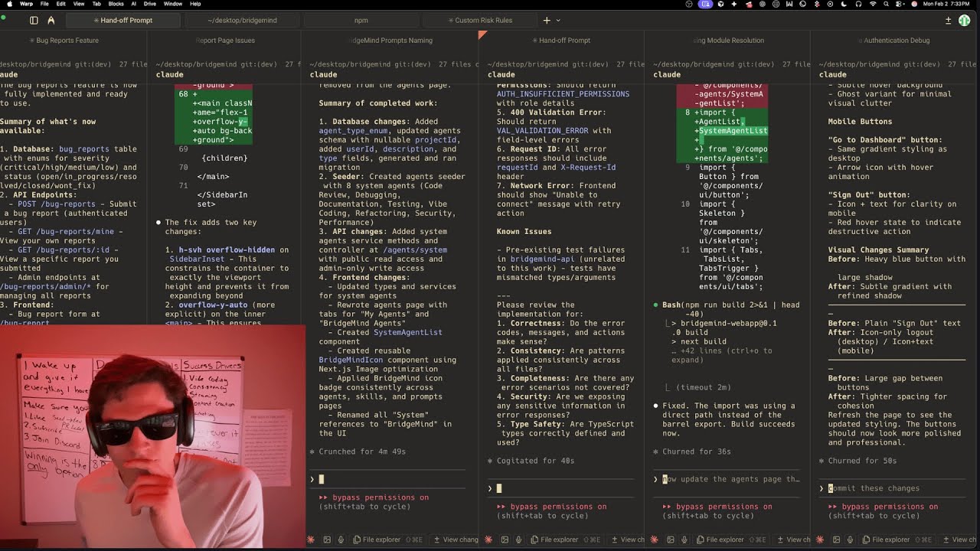Open the AI menu
The image size is (980, 551).
click(x=132, y=4)
